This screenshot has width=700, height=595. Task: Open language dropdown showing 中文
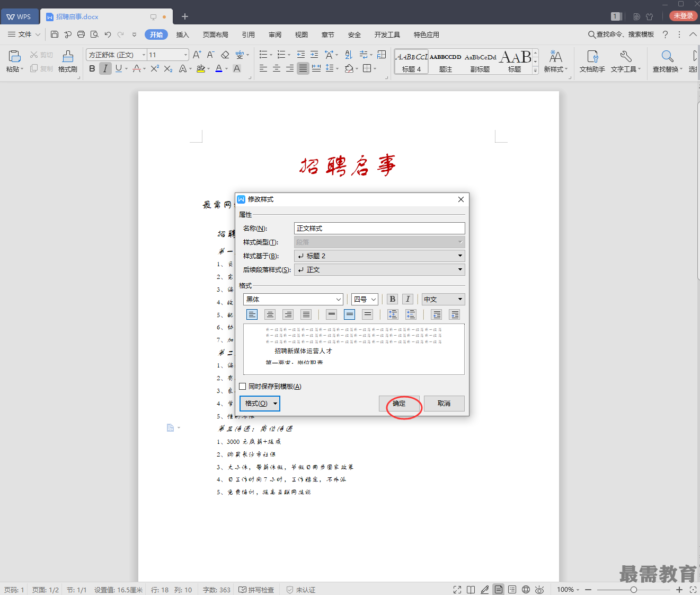coord(444,299)
